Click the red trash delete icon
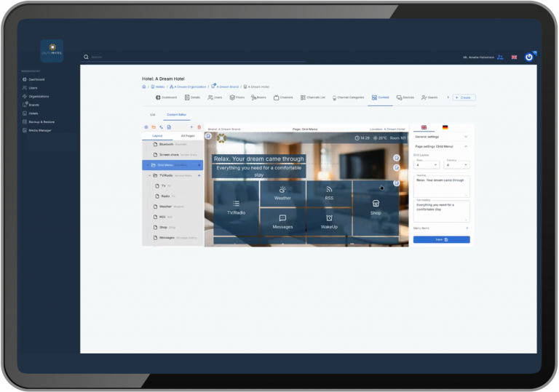Image resolution: width=559 pixels, height=392 pixels. (x=199, y=127)
